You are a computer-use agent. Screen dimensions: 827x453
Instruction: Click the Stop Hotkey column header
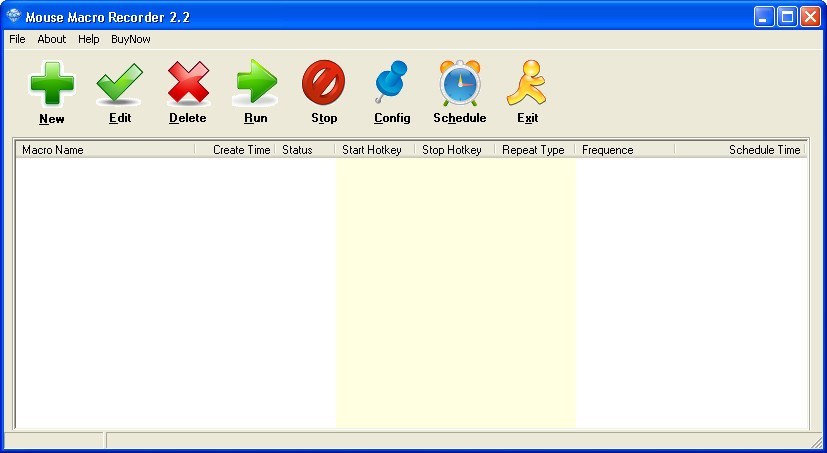pos(455,150)
